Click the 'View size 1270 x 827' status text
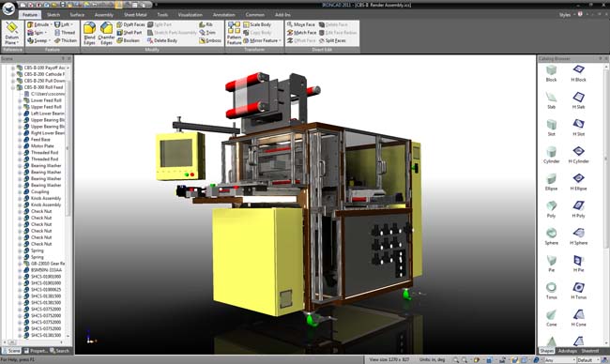 tap(389, 359)
